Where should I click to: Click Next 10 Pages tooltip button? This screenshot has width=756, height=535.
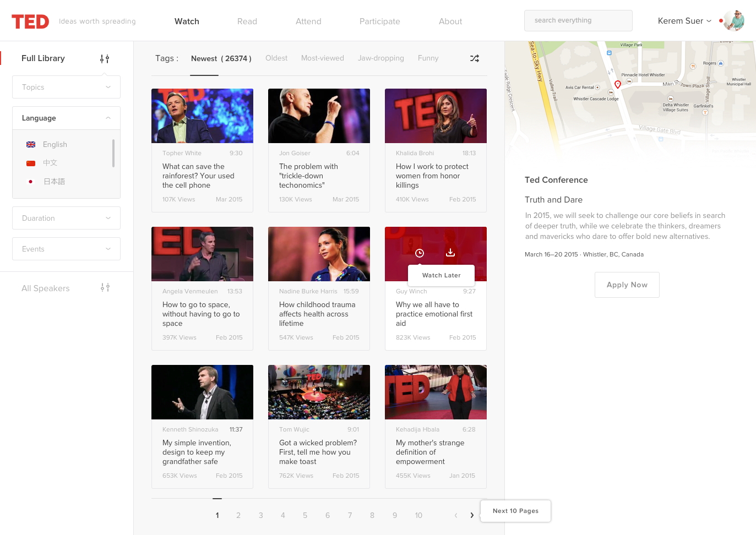tap(515, 511)
